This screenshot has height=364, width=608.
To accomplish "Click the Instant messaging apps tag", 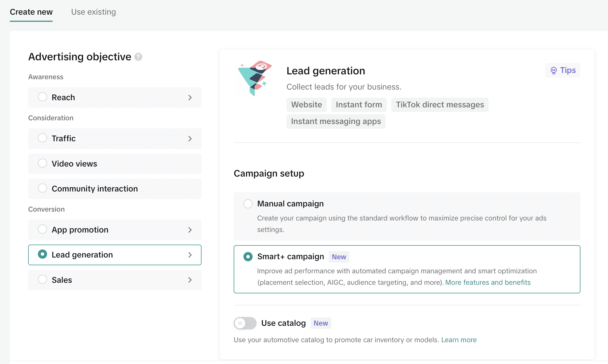I will click(x=336, y=121).
